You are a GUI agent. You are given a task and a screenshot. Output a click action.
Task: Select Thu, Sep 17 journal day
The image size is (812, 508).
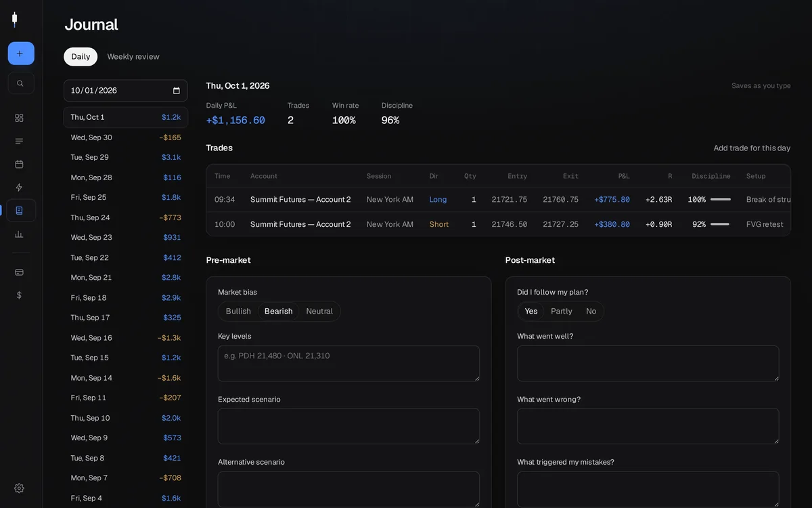pyautogui.click(x=126, y=318)
